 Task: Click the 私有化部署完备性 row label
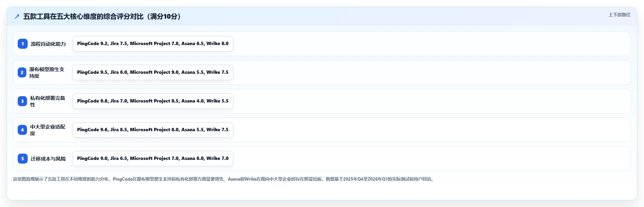(48, 101)
